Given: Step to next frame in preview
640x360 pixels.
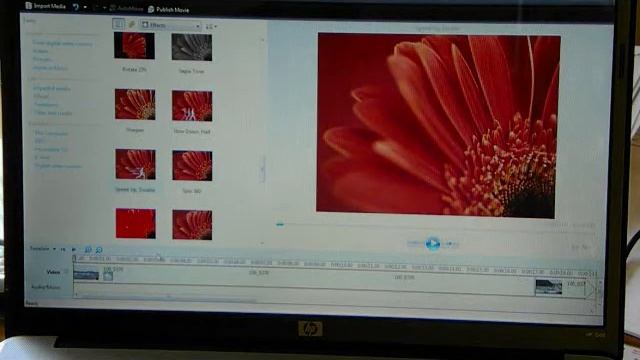Looking at the screenshot, I should pyautogui.click(x=451, y=244).
